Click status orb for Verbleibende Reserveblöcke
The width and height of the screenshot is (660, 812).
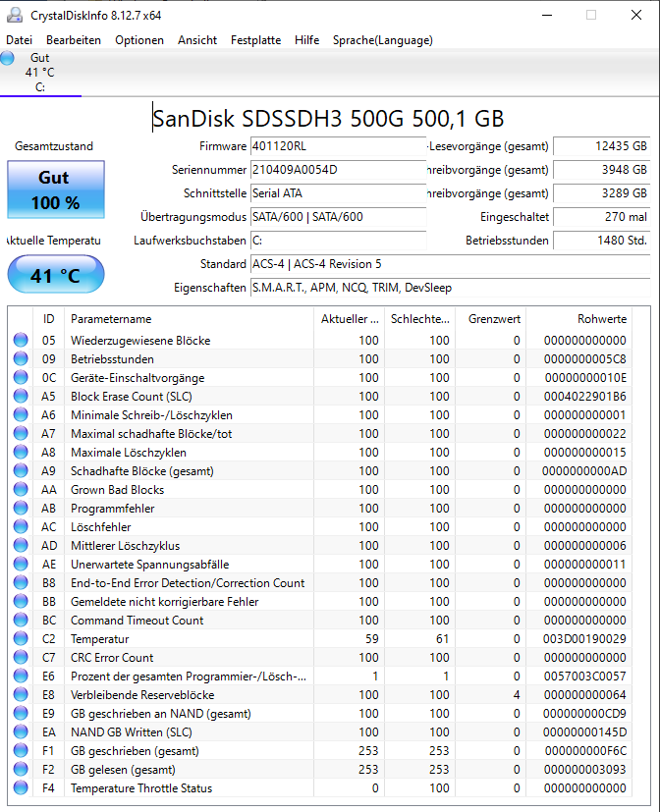click(x=21, y=694)
